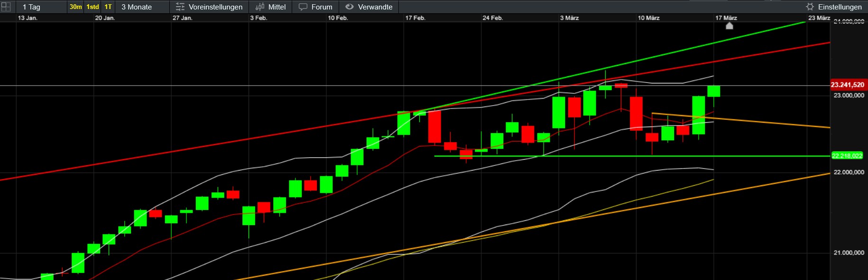Open the 1 Tag interval selector
The image size is (868, 280).
41,7
